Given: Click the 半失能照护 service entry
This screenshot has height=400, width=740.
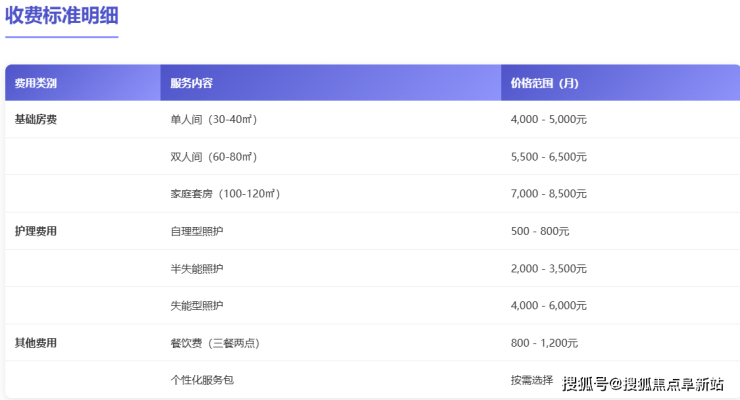Looking at the screenshot, I should click(x=197, y=269).
